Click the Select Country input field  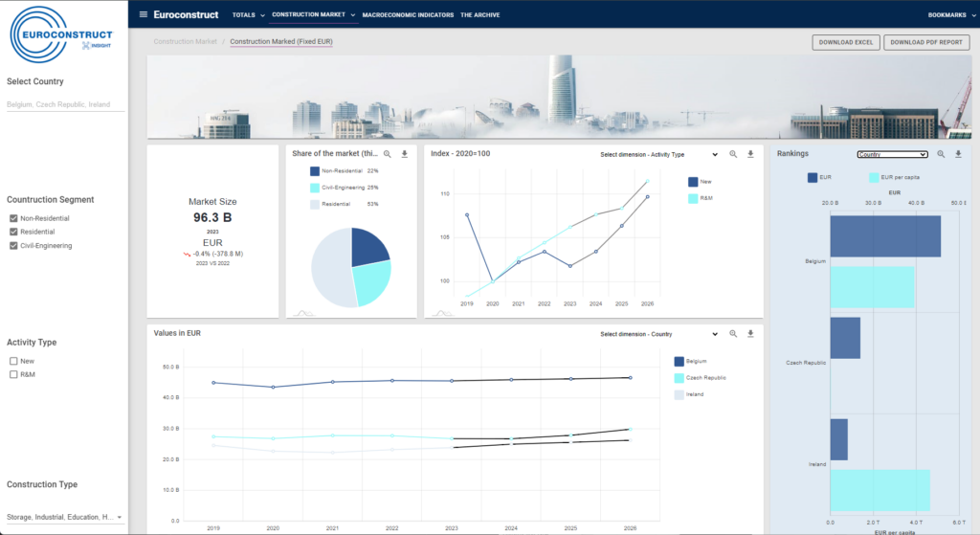coord(65,104)
